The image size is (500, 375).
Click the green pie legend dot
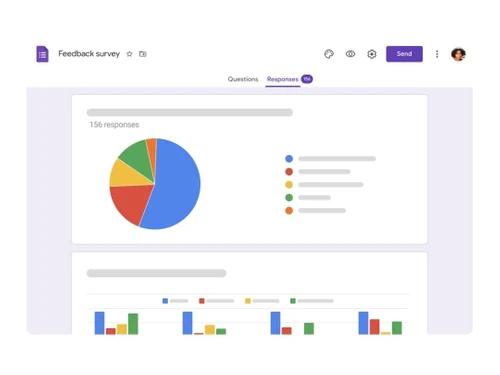(x=289, y=198)
